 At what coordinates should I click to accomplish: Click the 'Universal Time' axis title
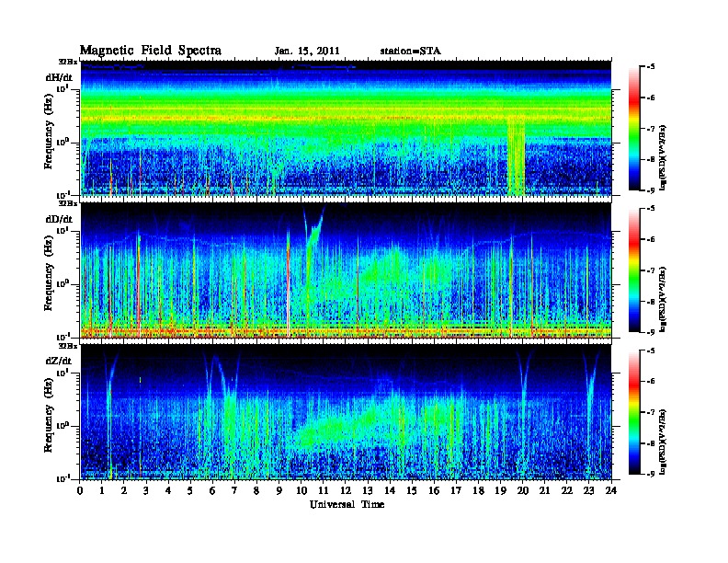point(347,504)
